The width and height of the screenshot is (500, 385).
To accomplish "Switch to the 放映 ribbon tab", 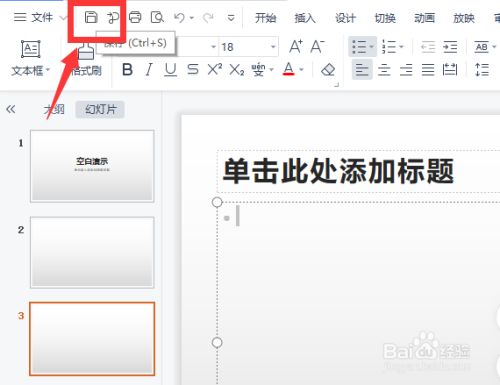I will point(464,18).
